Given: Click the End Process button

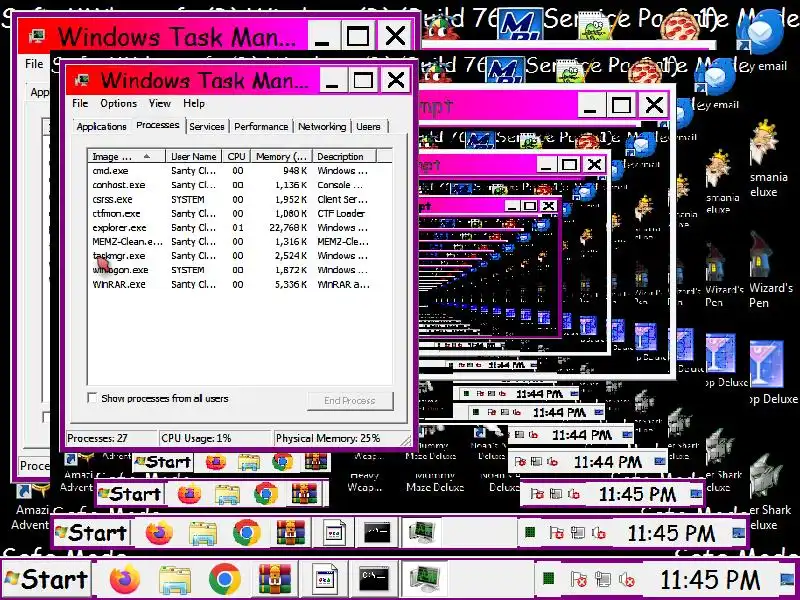Looking at the screenshot, I should pos(350,401).
